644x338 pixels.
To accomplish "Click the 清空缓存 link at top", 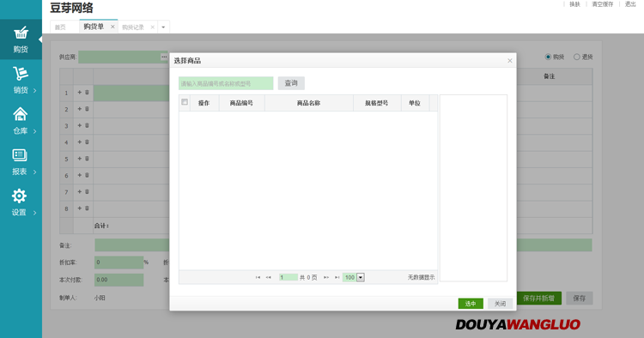I will 603,4.
